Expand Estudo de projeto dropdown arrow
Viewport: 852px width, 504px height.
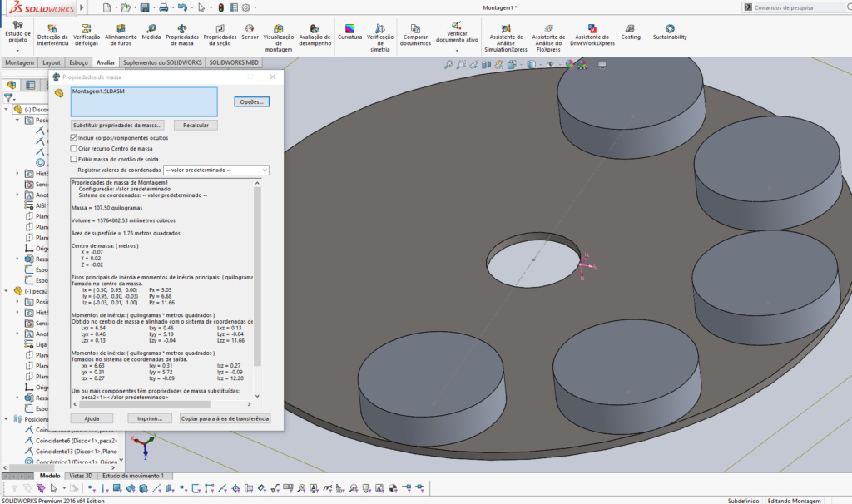[17, 50]
